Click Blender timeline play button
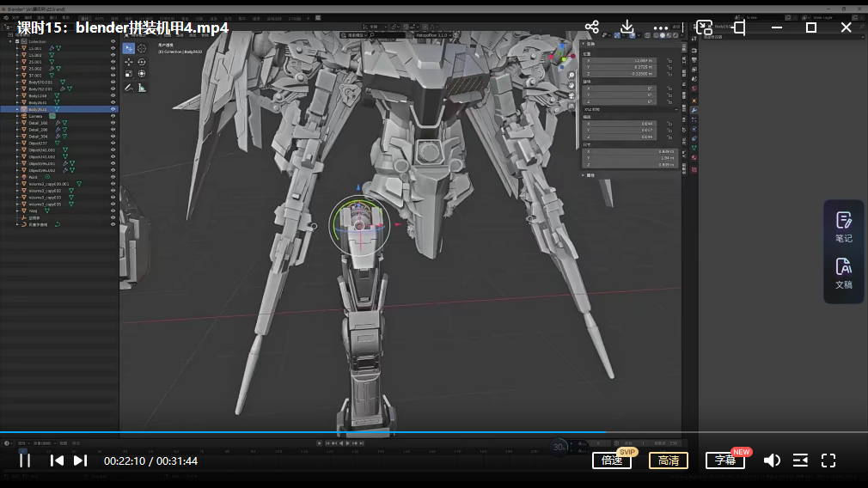The image size is (868, 488). 348,443
